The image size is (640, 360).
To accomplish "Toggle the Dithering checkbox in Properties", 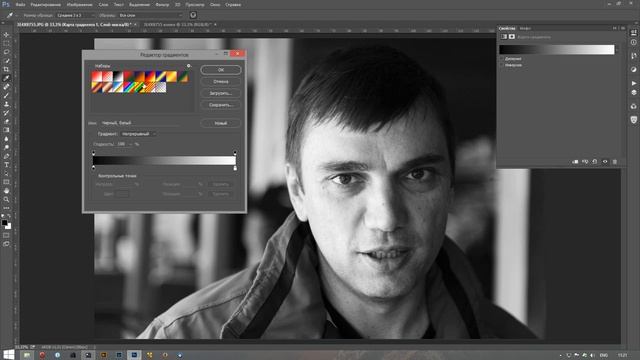I will pos(502,59).
